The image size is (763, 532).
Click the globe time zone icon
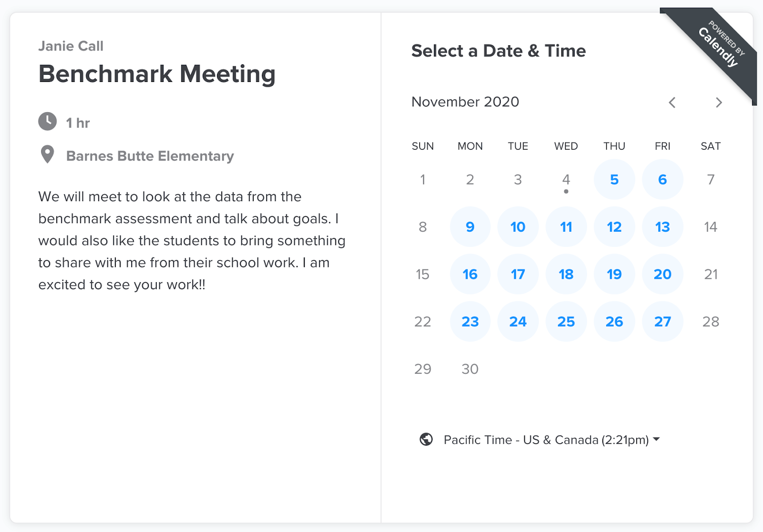click(426, 439)
